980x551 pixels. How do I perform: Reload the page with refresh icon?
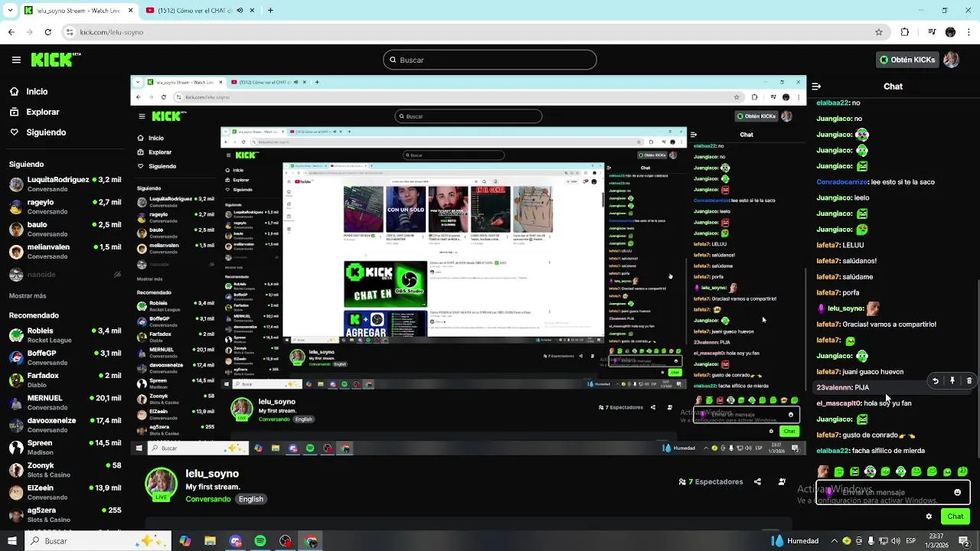47,32
